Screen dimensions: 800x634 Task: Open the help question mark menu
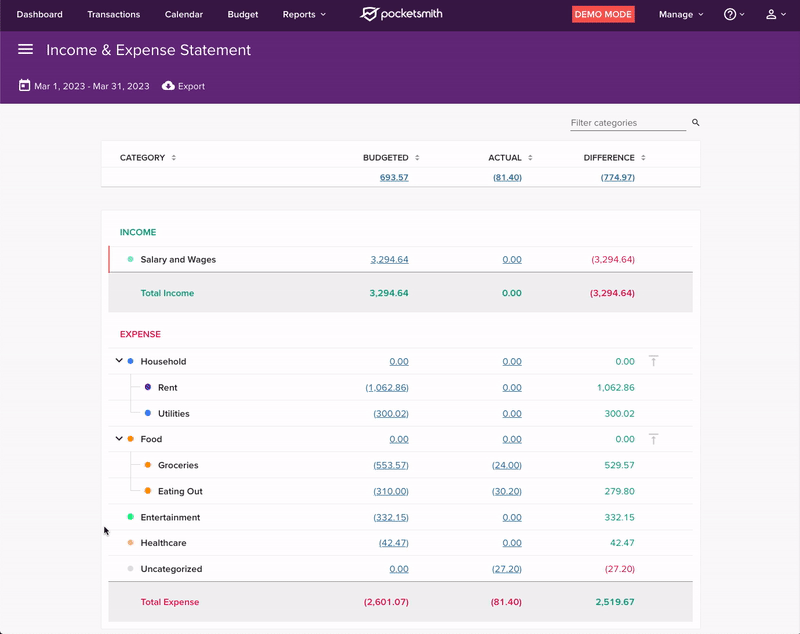click(x=733, y=15)
